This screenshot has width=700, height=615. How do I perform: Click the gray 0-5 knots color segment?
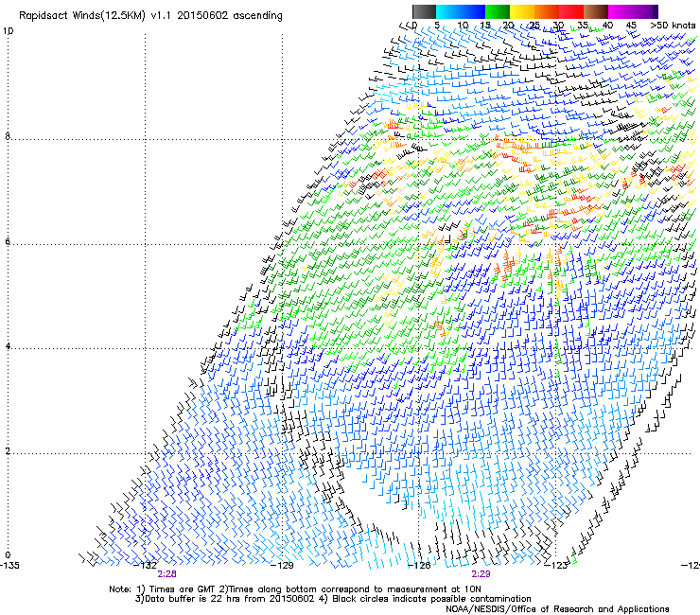(424, 11)
